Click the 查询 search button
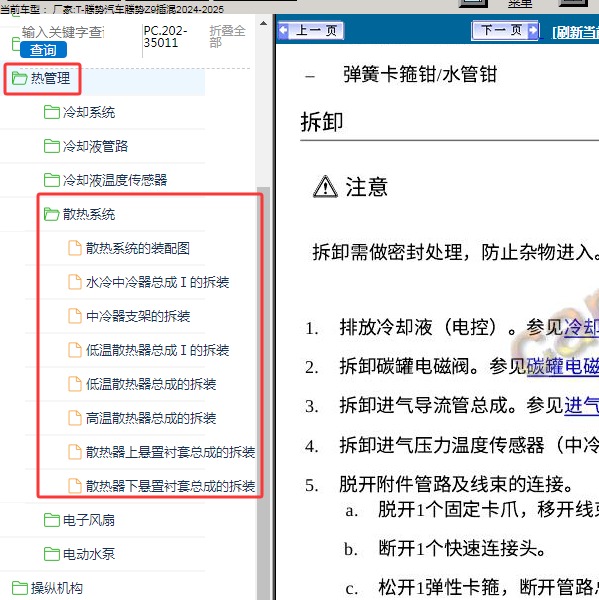The image size is (599, 600). coord(43,50)
